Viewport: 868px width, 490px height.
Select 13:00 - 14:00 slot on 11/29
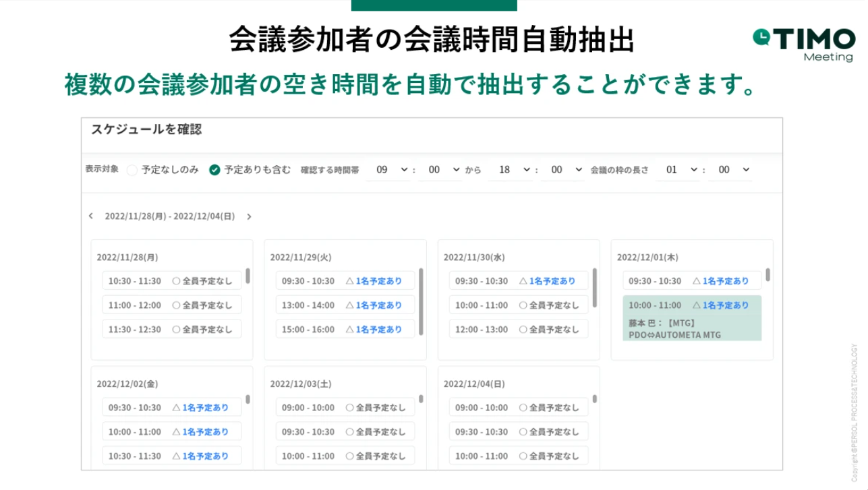tap(345, 305)
